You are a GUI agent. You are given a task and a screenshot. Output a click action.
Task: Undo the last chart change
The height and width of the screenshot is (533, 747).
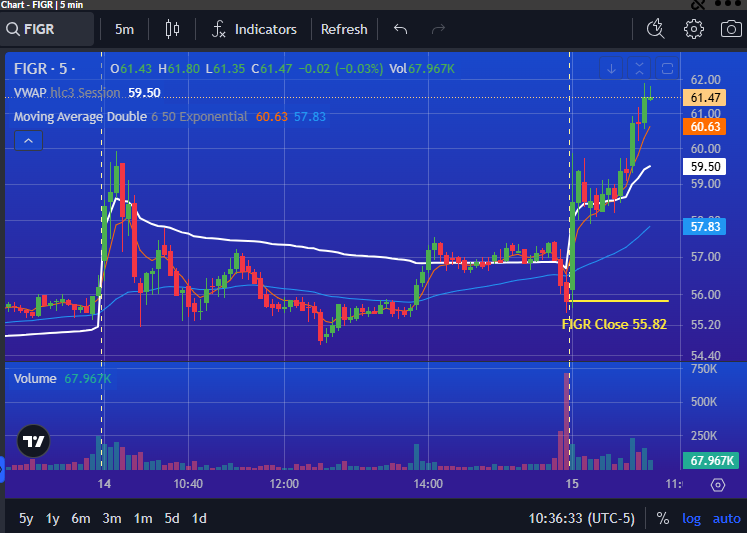tap(401, 30)
